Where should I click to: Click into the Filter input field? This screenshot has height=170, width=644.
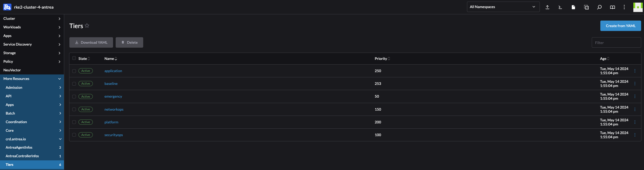click(616, 42)
